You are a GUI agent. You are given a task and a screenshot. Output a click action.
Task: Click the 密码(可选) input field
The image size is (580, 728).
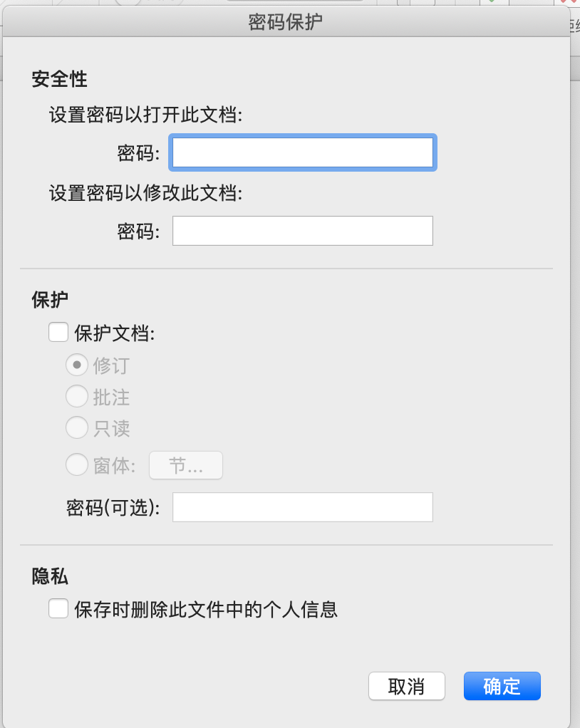pos(303,507)
